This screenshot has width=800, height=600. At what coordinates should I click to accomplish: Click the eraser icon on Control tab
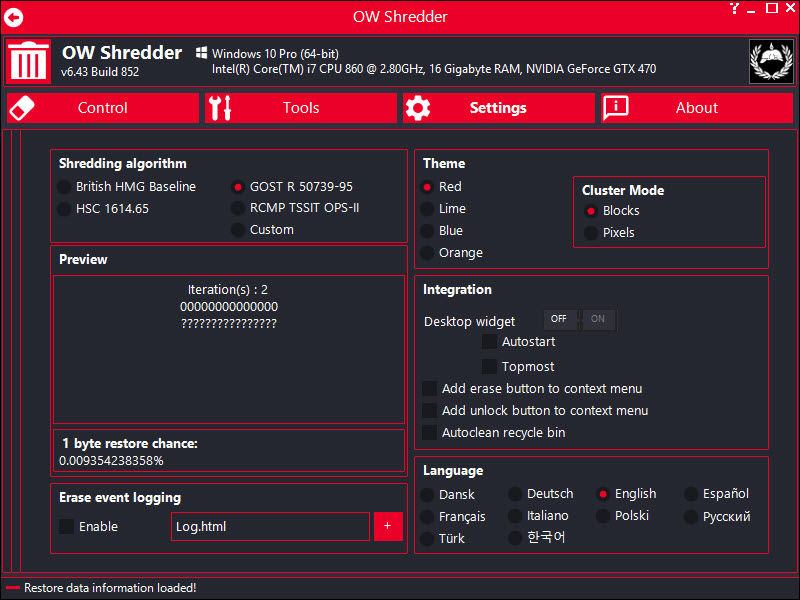click(22, 108)
